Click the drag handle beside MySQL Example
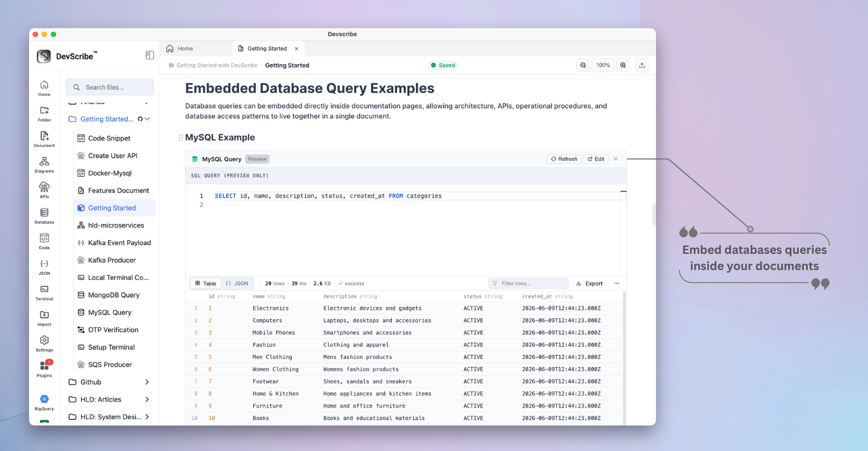868x451 pixels. (181, 138)
